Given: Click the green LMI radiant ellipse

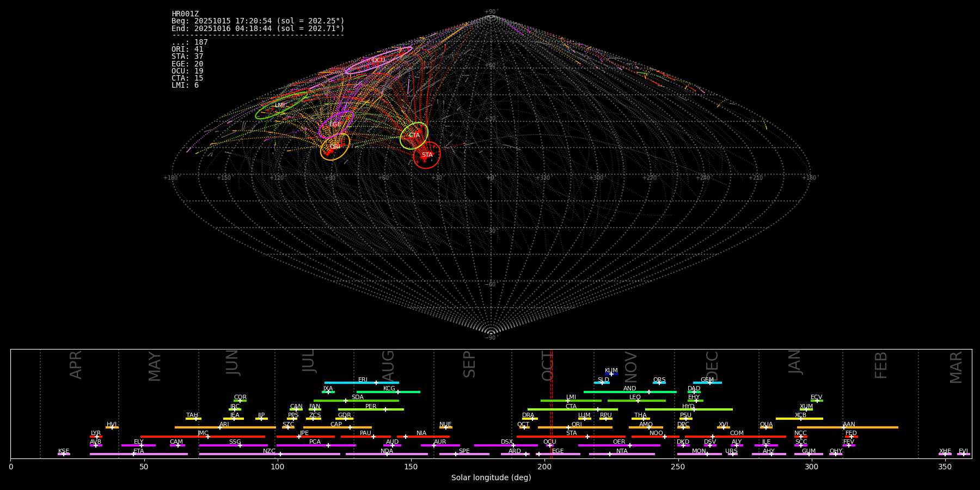Looking at the screenshot, I should coord(280,105).
